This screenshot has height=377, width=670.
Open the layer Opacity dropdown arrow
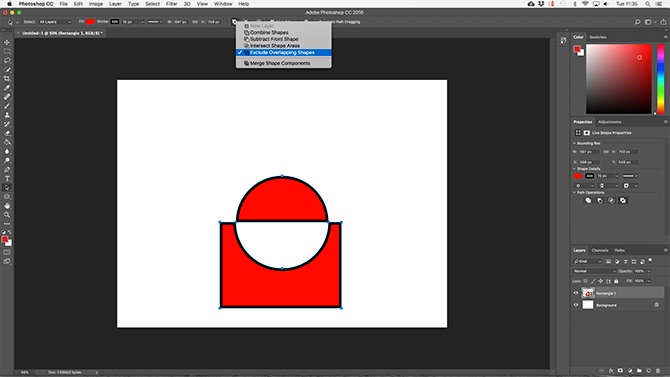(649, 271)
